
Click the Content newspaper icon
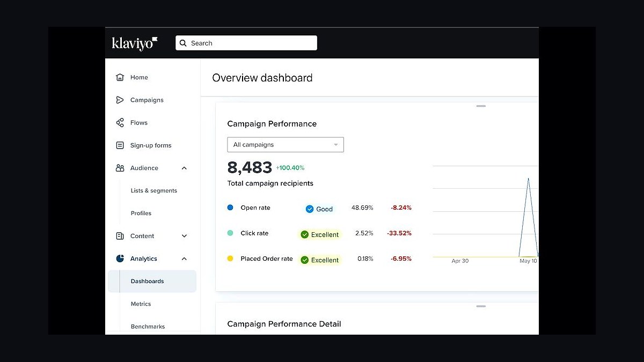point(120,236)
